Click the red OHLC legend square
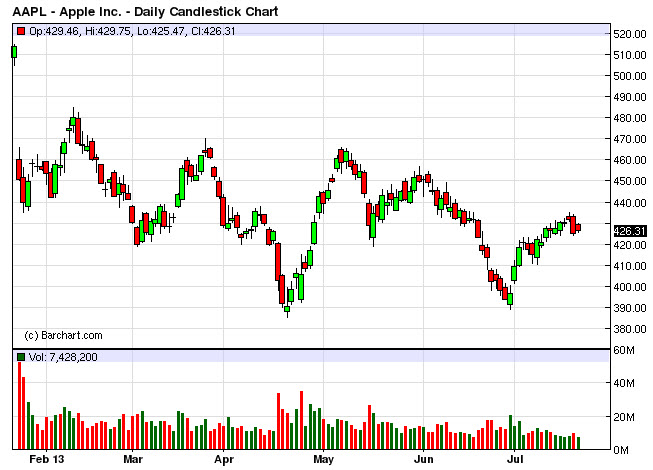The image size is (653, 470). pos(21,31)
